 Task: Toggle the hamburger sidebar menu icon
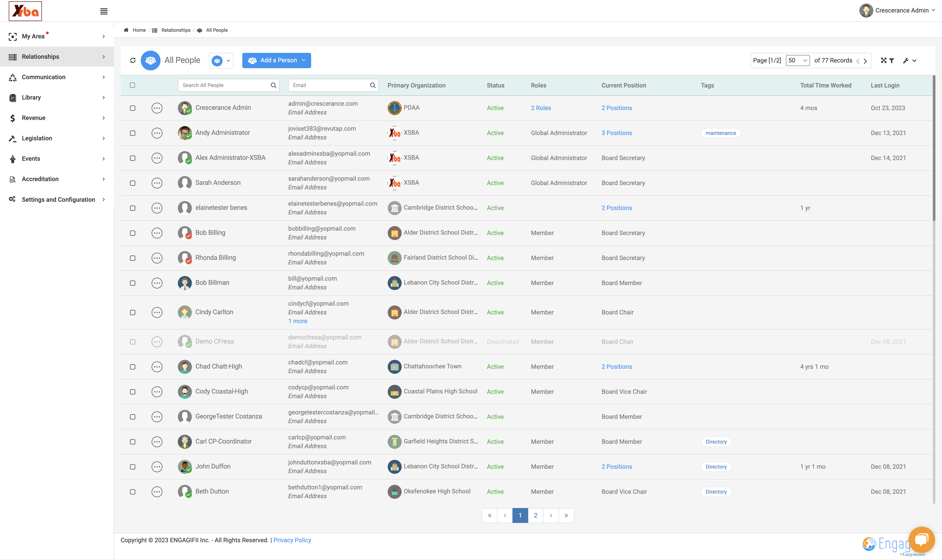click(x=104, y=11)
